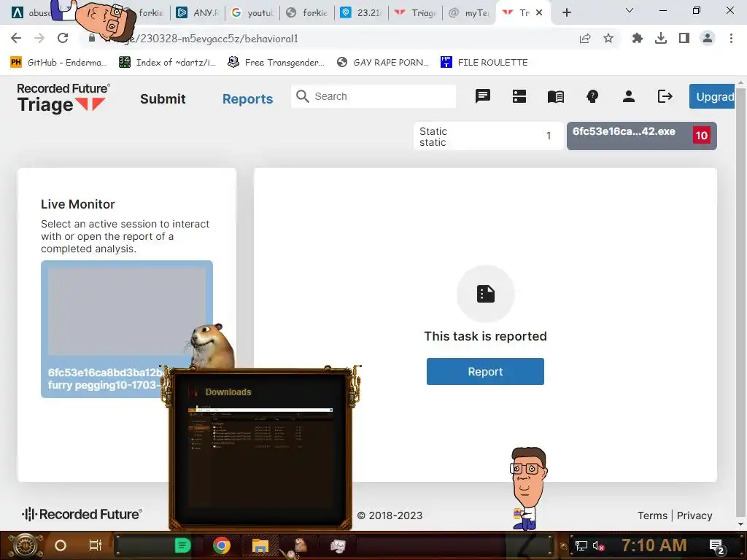
Task: Open Chrome downloads arrow icon
Action: click(x=661, y=38)
